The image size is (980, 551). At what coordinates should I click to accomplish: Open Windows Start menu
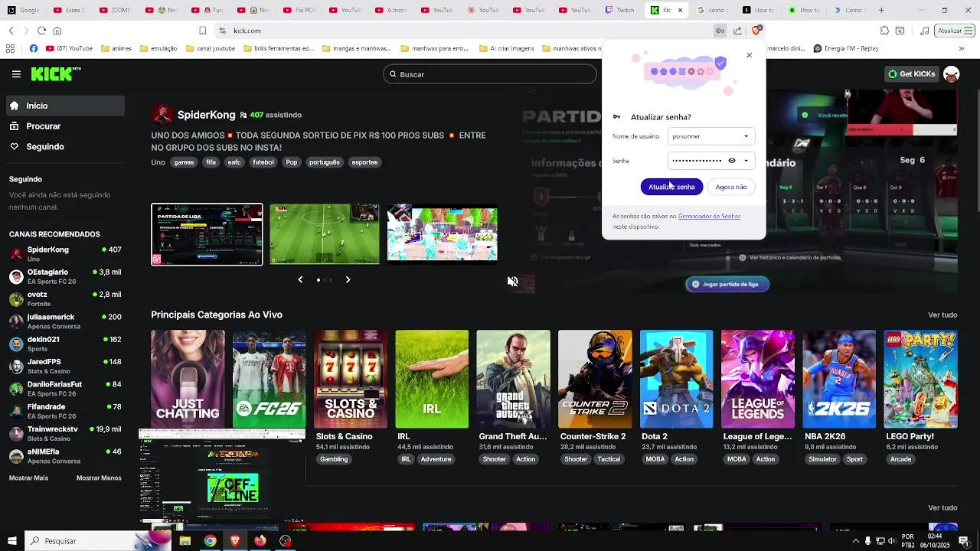pos(11,541)
